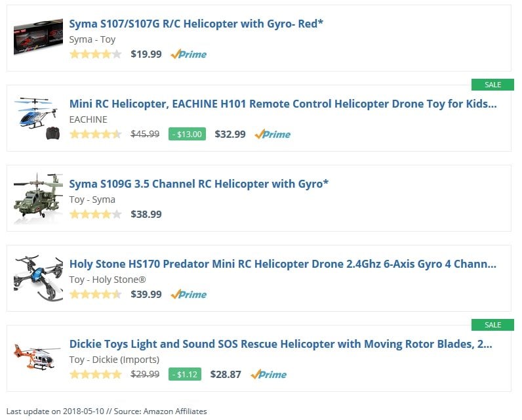Click the 'Last update on 2018-05-10' footer text
The image size is (522, 420).
point(55,411)
